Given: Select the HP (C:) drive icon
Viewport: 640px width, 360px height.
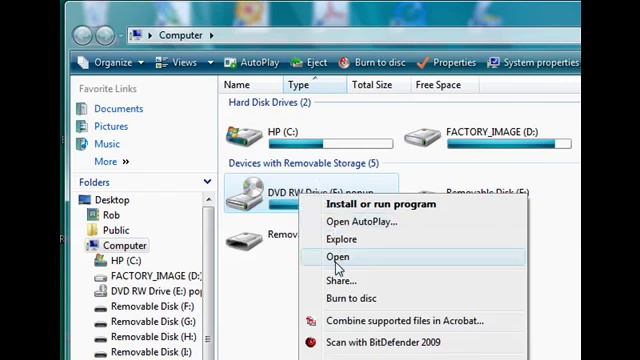Looking at the screenshot, I should [x=244, y=136].
